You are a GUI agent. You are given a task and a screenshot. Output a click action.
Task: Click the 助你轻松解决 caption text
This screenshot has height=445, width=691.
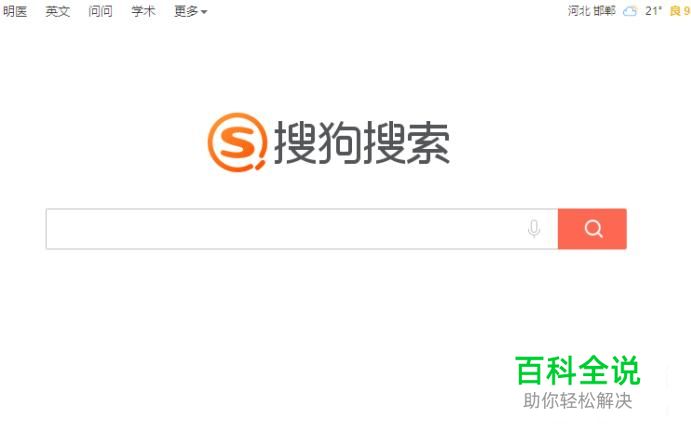(x=577, y=401)
